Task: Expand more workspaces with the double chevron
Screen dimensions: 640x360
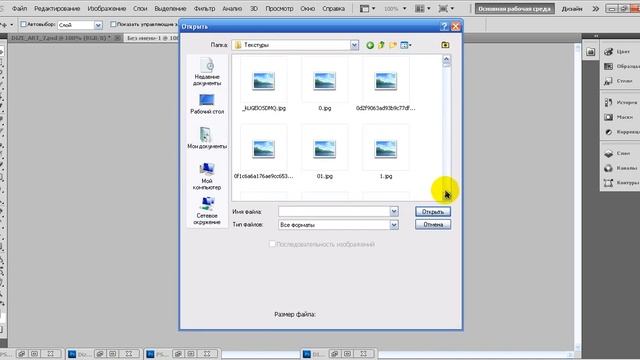Action: (596, 9)
